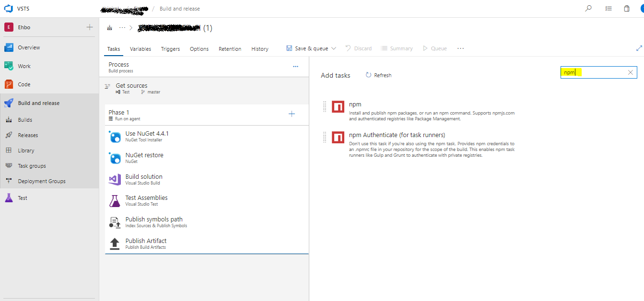
Task: Click the Build and release breadcrumb text
Action: tap(180, 9)
